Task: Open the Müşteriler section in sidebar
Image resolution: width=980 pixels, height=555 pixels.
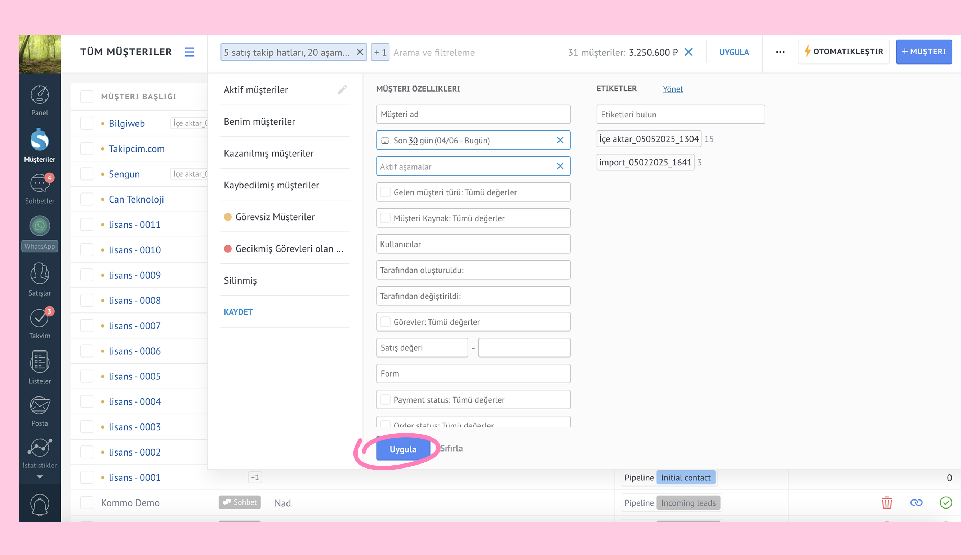Action: (x=40, y=145)
